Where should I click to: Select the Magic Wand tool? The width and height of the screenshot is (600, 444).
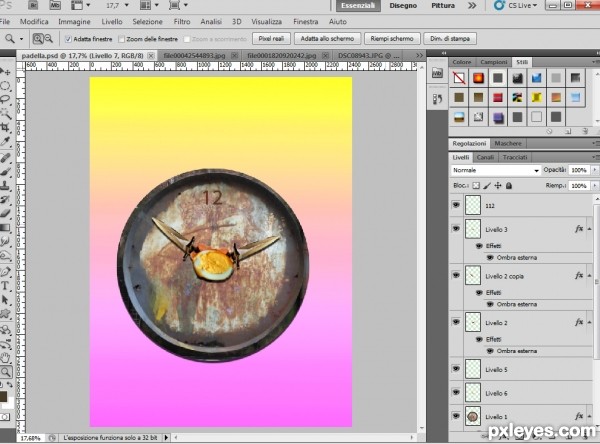click(x=5, y=114)
